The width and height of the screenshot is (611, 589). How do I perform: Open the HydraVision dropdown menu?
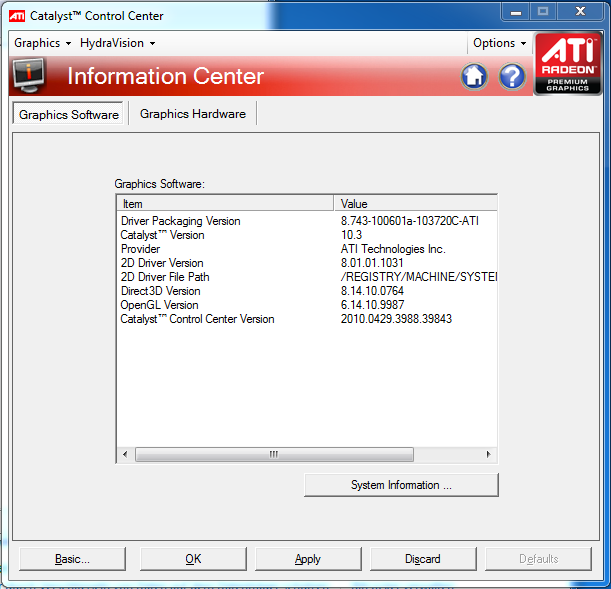(117, 43)
